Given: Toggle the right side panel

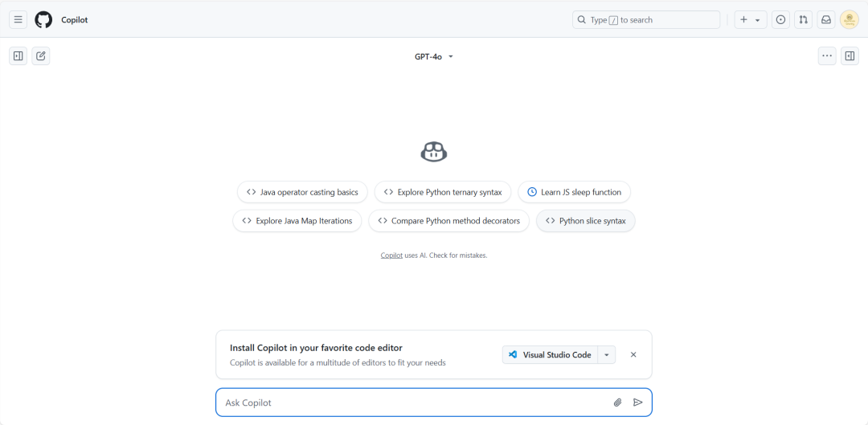Looking at the screenshot, I should click(850, 56).
